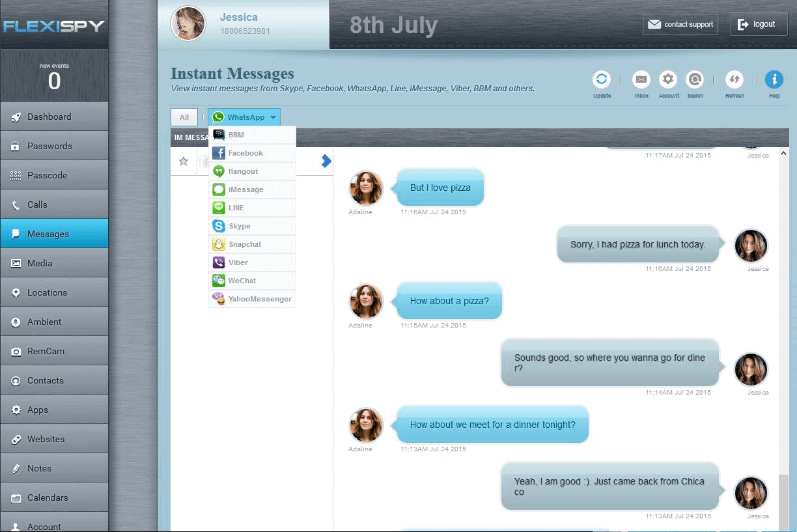Open Messages in the sidebar
This screenshot has width=797, height=532.
click(x=54, y=234)
